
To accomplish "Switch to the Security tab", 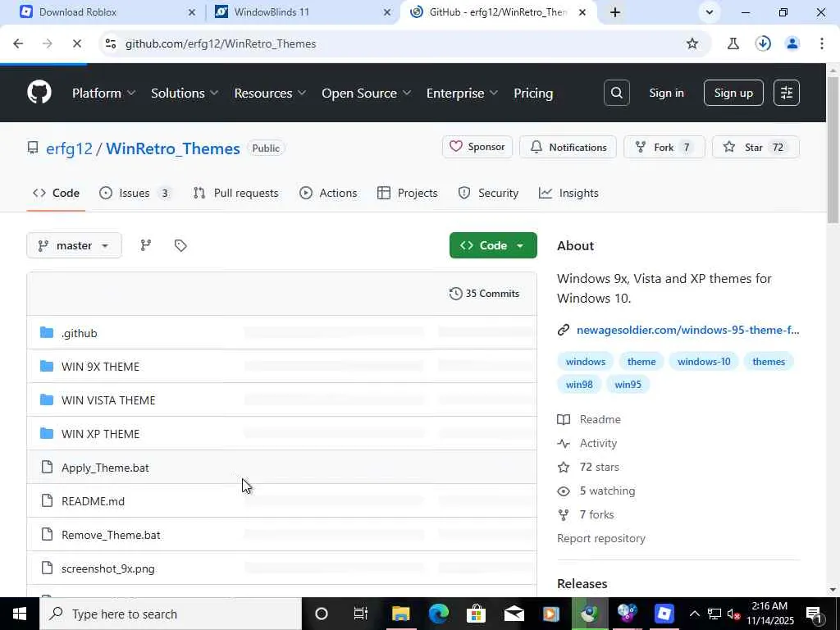I will click(488, 193).
